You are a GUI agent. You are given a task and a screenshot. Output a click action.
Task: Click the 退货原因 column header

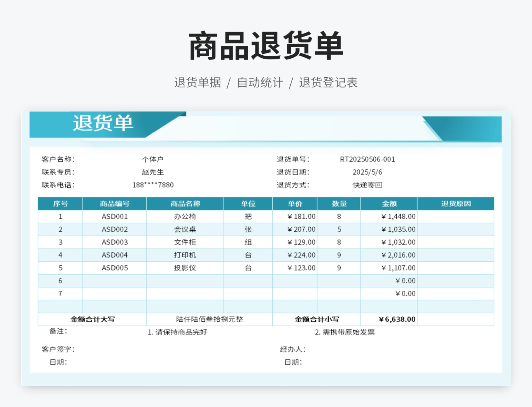tap(456, 204)
